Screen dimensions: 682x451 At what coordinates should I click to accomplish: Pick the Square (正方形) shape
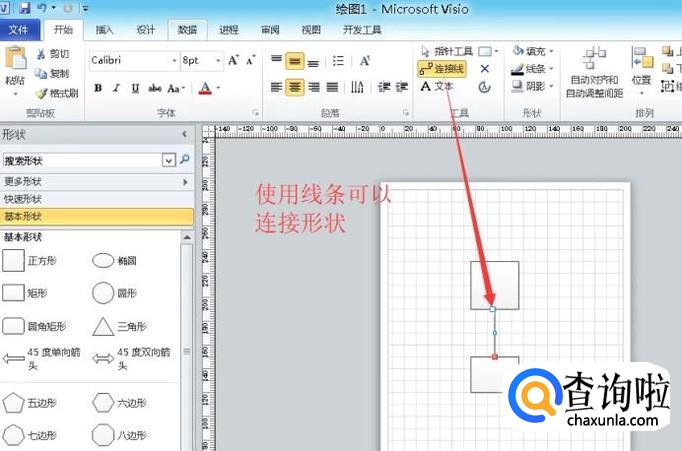[30, 261]
